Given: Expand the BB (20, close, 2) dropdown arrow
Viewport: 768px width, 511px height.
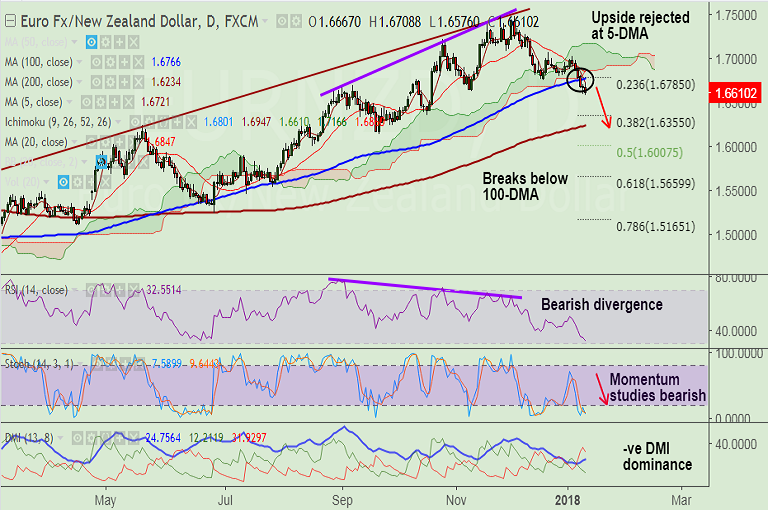Looking at the screenshot, I should (85, 162).
